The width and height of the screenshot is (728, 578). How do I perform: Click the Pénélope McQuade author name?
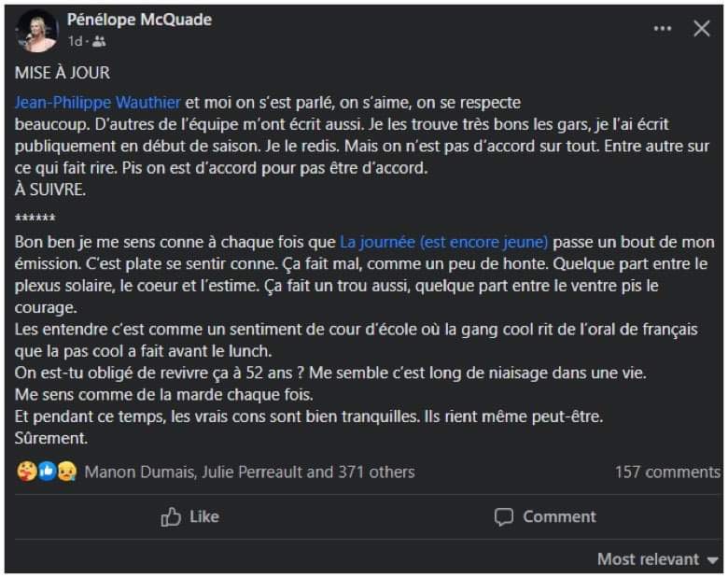point(139,20)
